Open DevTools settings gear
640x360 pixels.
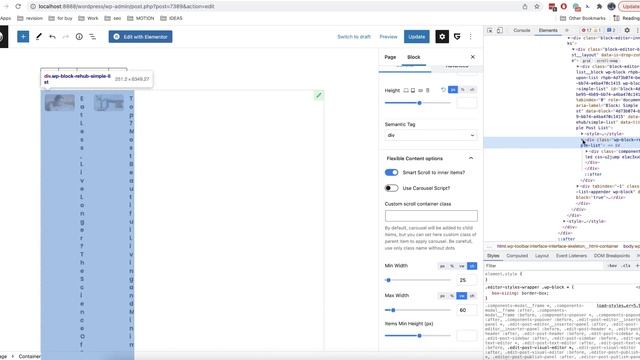click(x=627, y=30)
